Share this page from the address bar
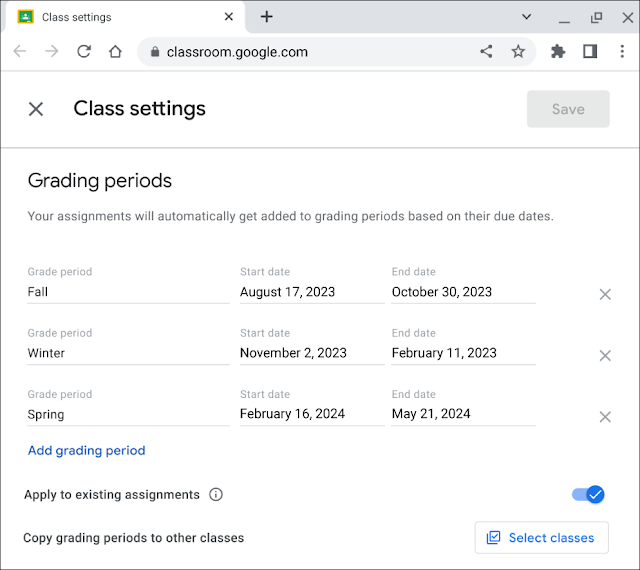This screenshot has height=570, width=640. pyautogui.click(x=486, y=52)
